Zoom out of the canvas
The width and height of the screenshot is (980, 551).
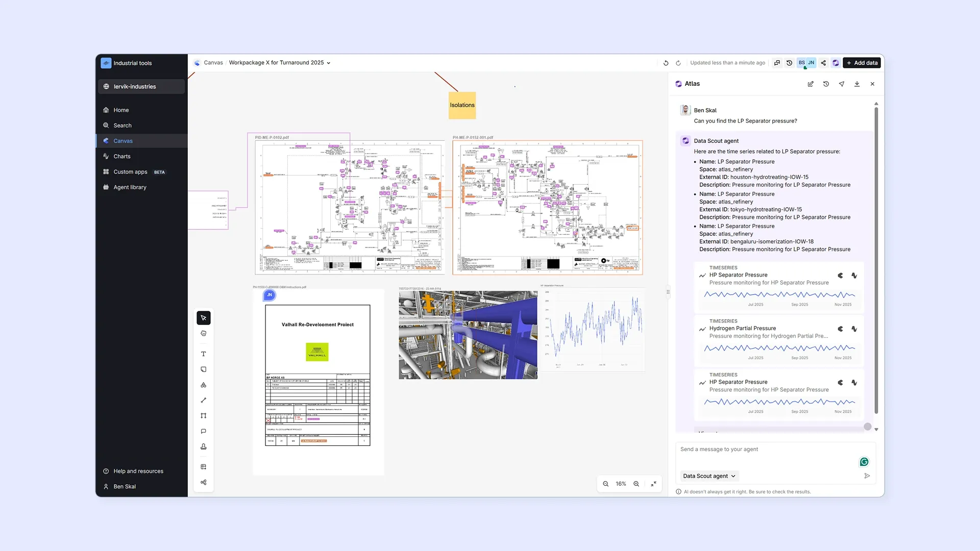pos(605,484)
